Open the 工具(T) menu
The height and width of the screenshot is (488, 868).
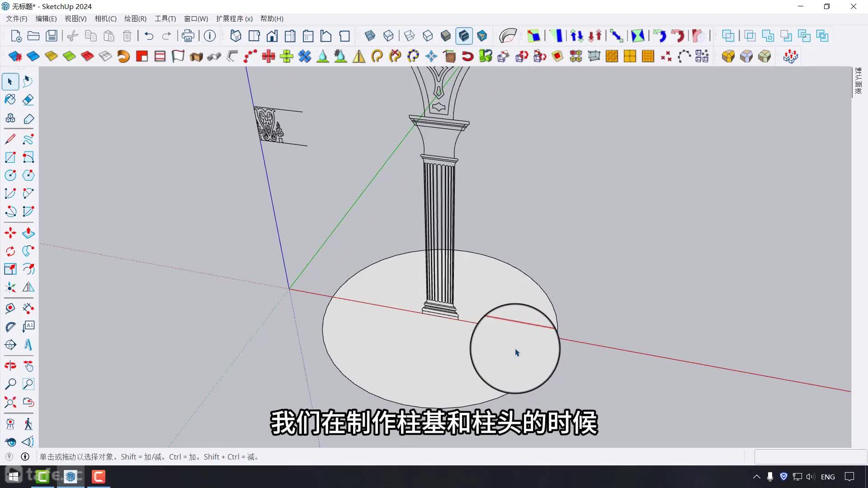pos(165,19)
